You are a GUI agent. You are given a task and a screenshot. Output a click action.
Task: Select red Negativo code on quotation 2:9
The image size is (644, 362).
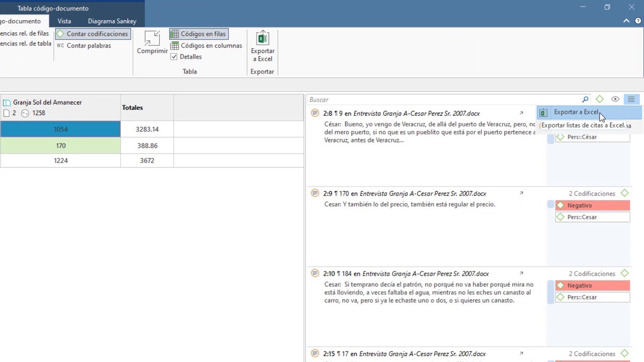pos(592,205)
